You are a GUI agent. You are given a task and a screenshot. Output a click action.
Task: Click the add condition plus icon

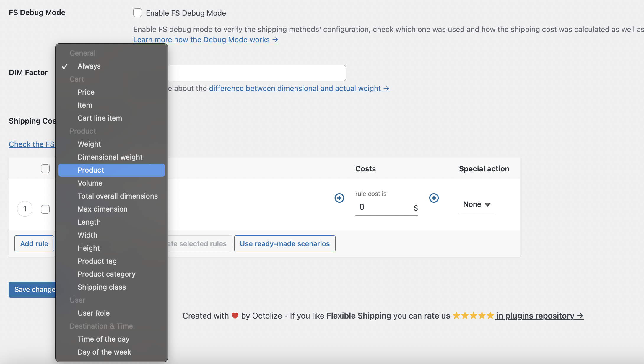tap(339, 198)
